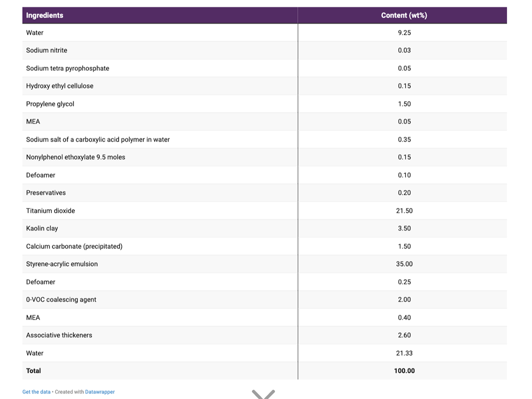Select the Associative thickeners row label
532x399 pixels.
(x=59, y=335)
